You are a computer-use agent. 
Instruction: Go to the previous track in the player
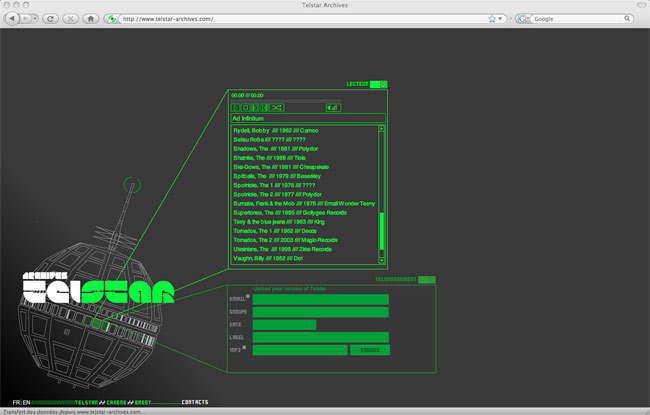click(x=264, y=107)
